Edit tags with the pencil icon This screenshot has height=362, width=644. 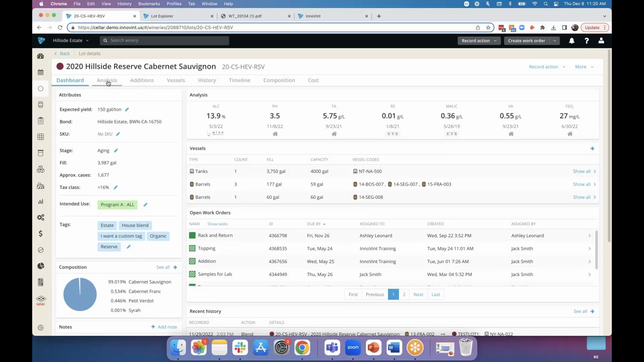128,247
